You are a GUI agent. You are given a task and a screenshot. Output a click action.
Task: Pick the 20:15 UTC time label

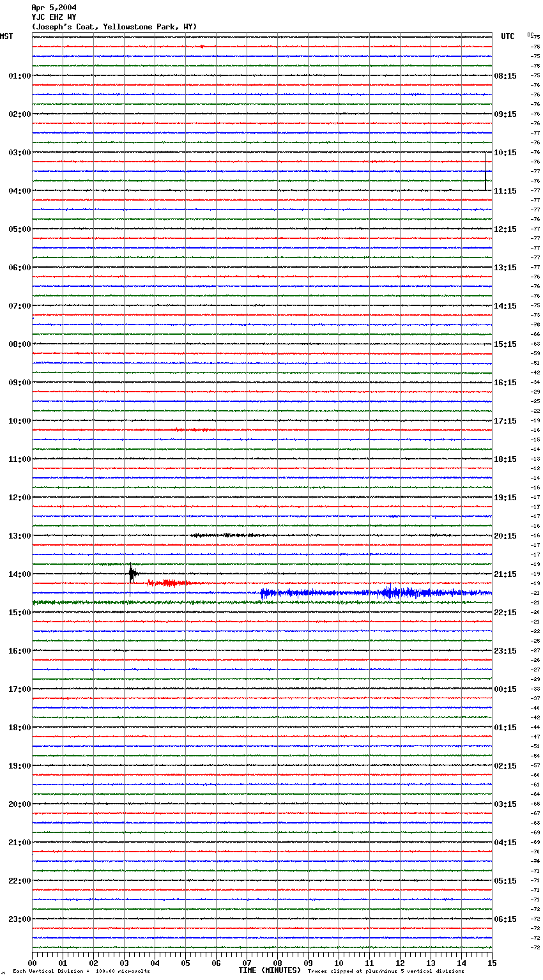505,536
